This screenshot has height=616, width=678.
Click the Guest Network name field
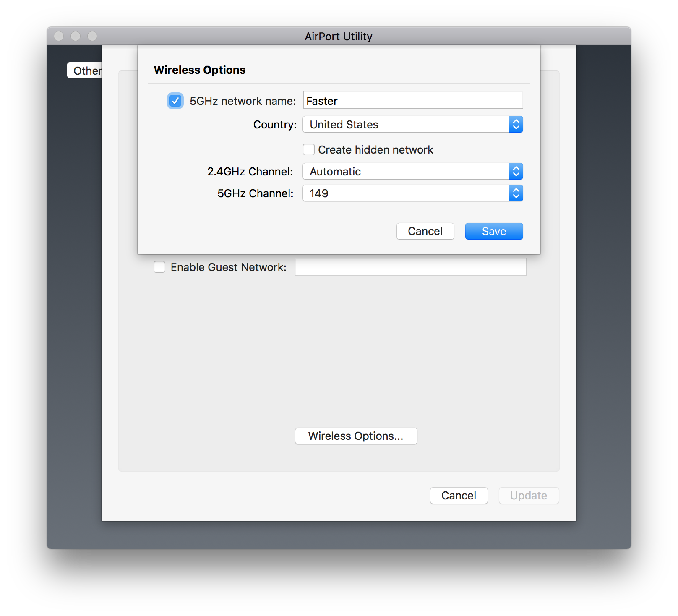pyautogui.click(x=411, y=267)
